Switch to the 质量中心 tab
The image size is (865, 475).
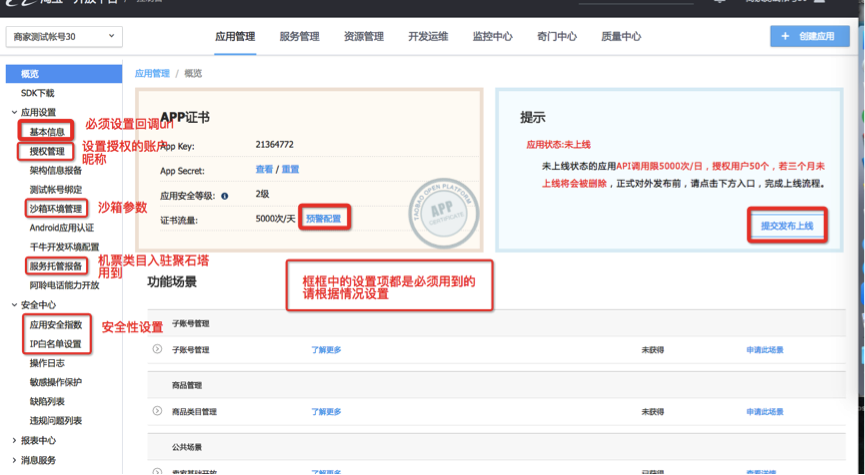621,36
